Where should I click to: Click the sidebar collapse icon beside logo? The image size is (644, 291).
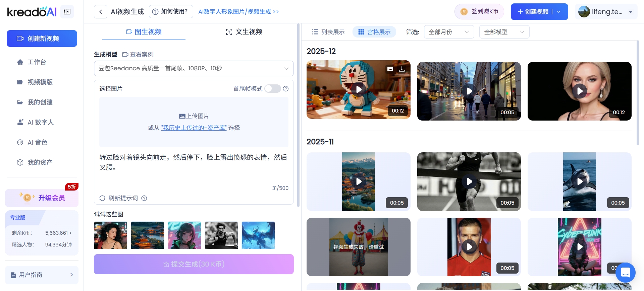pyautogui.click(x=67, y=12)
